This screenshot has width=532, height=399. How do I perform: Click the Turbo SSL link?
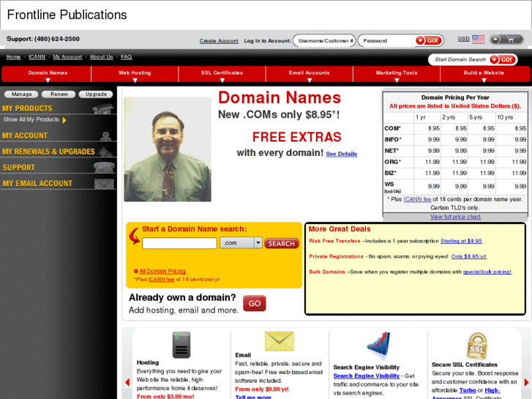[x=468, y=390]
